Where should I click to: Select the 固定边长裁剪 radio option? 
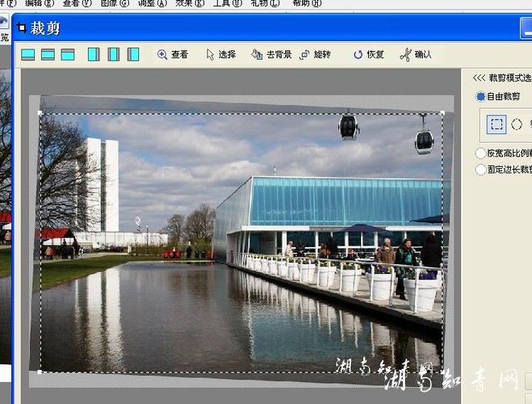(504, 170)
